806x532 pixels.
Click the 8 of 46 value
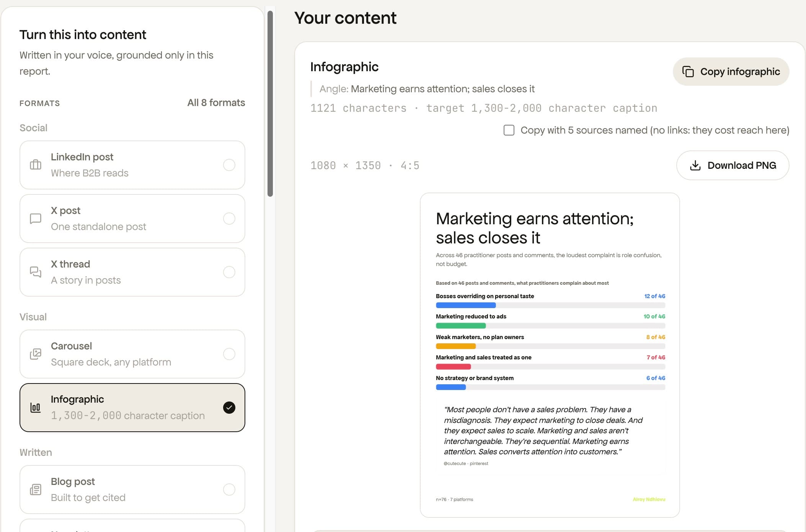click(x=656, y=337)
